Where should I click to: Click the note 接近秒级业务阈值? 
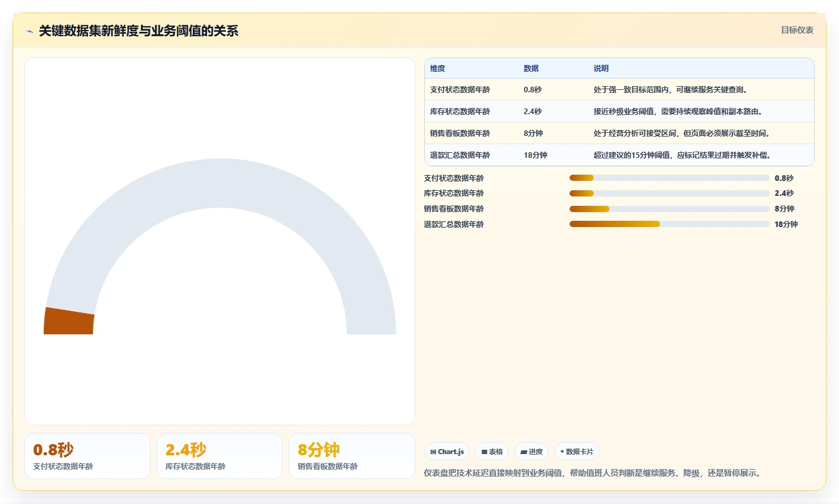pos(678,112)
